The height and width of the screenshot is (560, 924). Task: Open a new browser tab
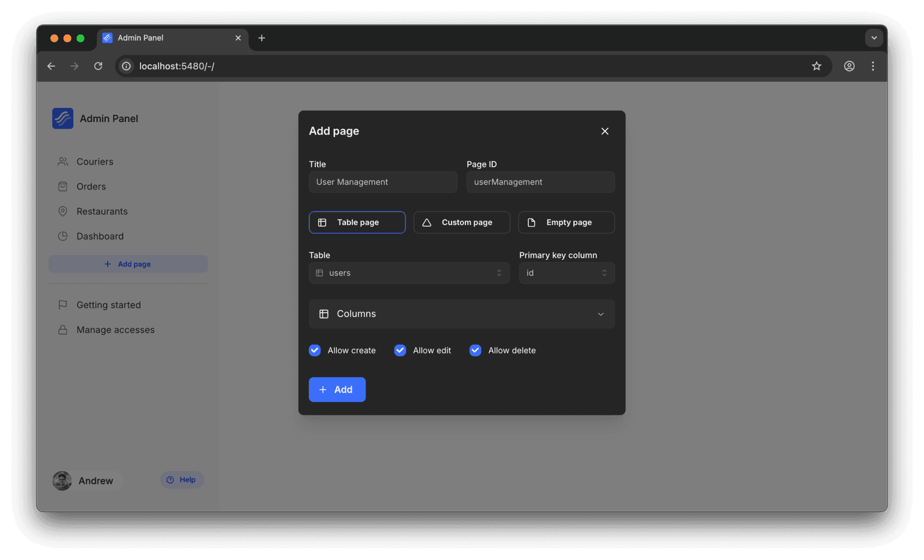[x=262, y=38]
